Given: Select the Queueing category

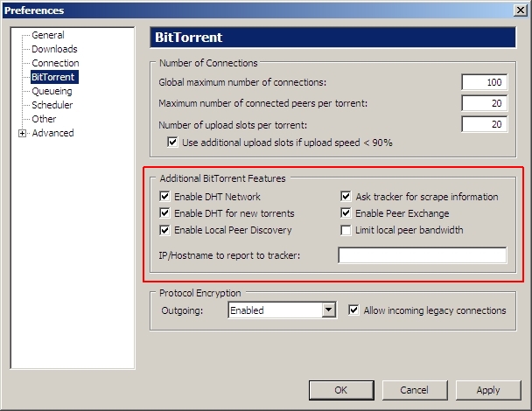Looking at the screenshot, I should (52, 91).
